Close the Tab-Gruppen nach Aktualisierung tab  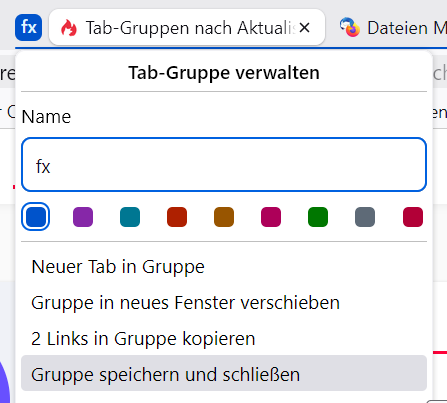304,28
